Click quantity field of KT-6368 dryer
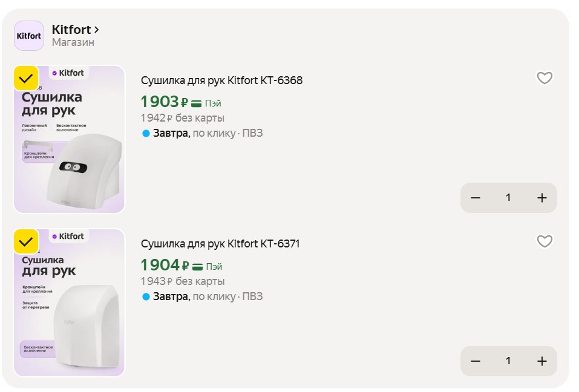The width and height of the screenshot is (579, 392). pyautogui.click(x=508, y=198)
